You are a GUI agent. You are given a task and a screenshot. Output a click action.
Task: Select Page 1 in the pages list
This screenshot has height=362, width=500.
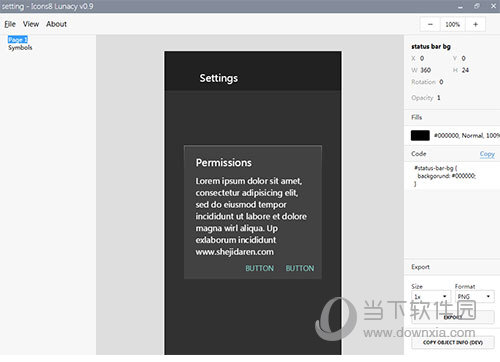pos(18,40)
